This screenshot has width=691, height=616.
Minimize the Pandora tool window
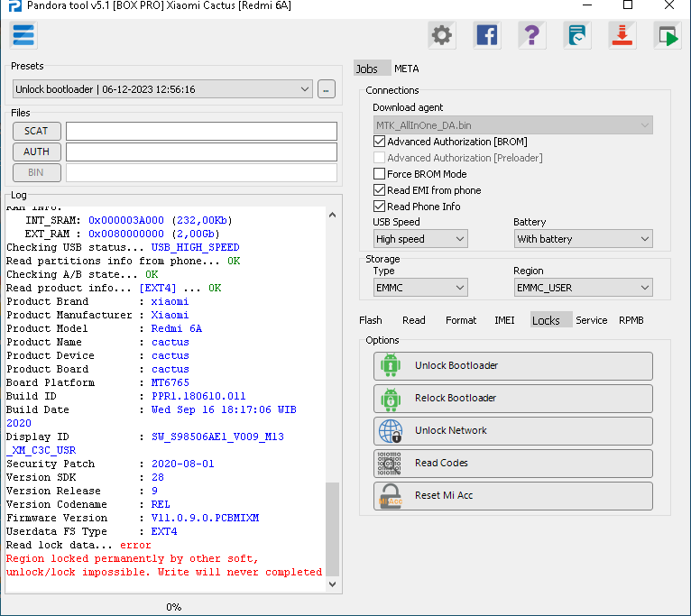coord(587,5)
